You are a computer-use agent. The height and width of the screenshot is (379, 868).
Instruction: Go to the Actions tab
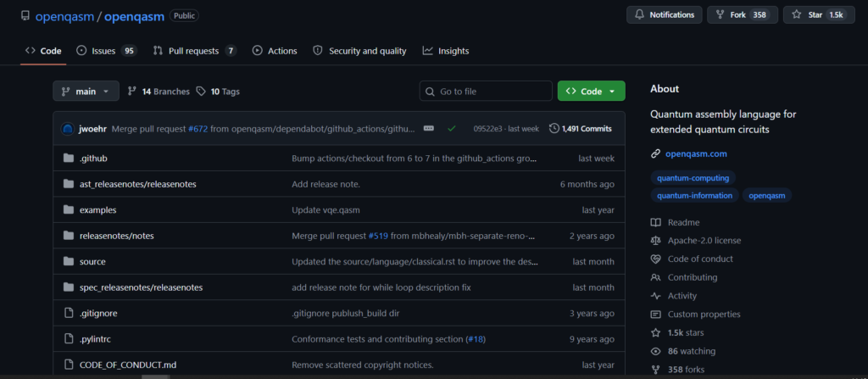tap(275, 51)
